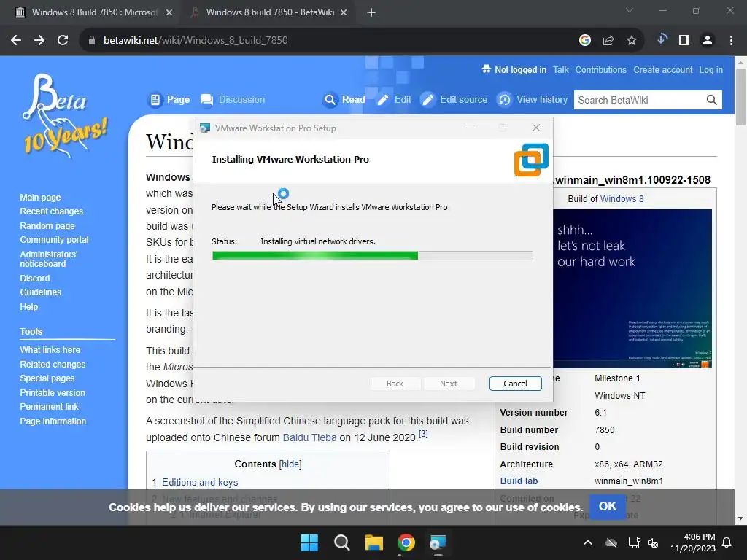Click Cancel in the VMware setup dialog
This screenshot has height=560, width=747.
tap(516, 384)
